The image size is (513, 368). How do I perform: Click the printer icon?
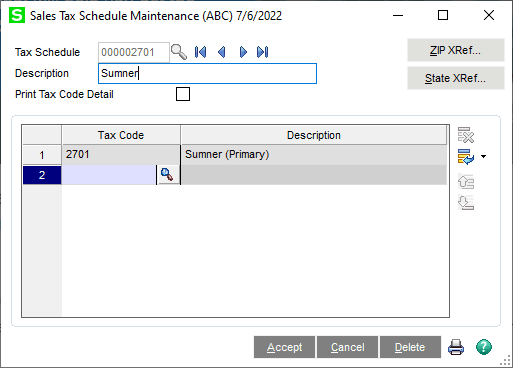coord(456,347)
